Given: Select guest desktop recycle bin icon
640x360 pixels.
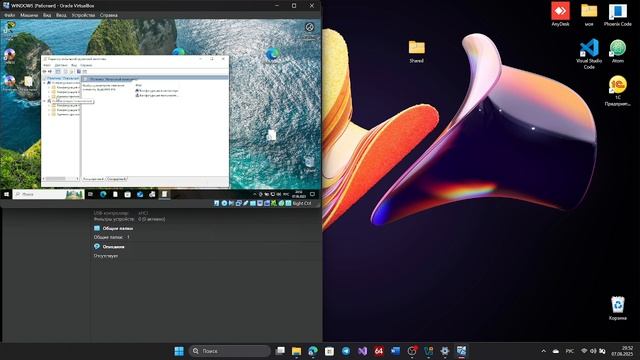Looking at the screenshot, I should tap(310, 162).
